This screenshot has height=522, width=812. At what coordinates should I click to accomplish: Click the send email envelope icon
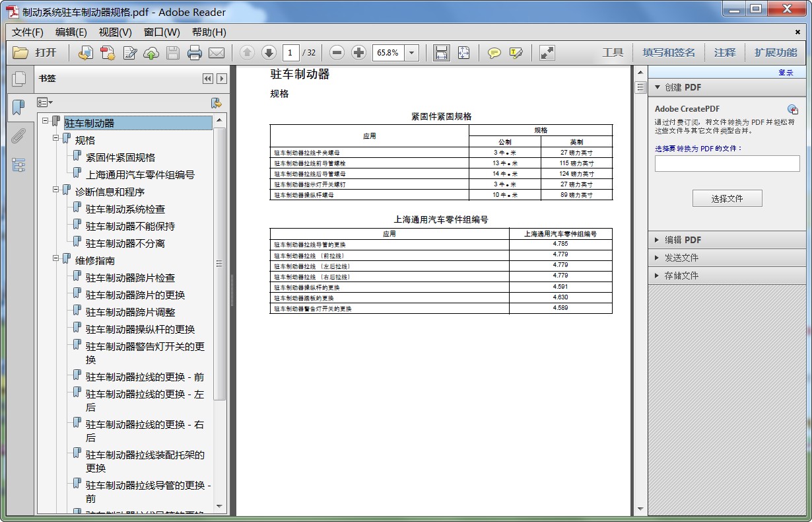(217, 53)
